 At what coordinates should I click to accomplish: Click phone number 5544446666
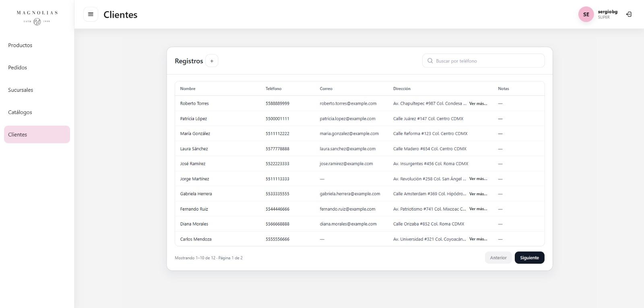pyautogui.click(x=277, y=209)
